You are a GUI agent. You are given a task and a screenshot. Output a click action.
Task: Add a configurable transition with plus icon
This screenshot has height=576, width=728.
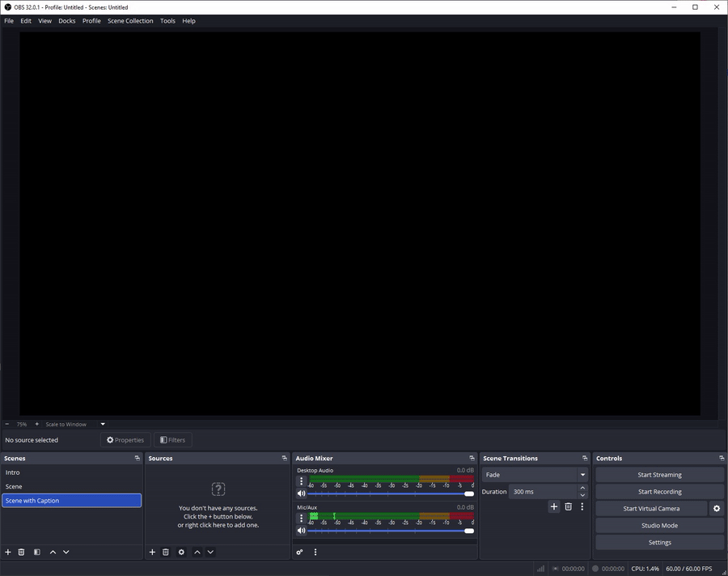pyautogui.click(x=554, y=506)
